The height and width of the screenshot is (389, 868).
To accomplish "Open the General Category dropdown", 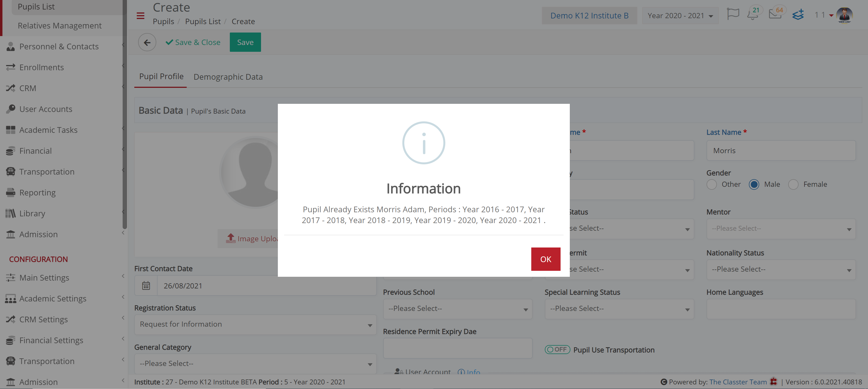I will [255, 364].
